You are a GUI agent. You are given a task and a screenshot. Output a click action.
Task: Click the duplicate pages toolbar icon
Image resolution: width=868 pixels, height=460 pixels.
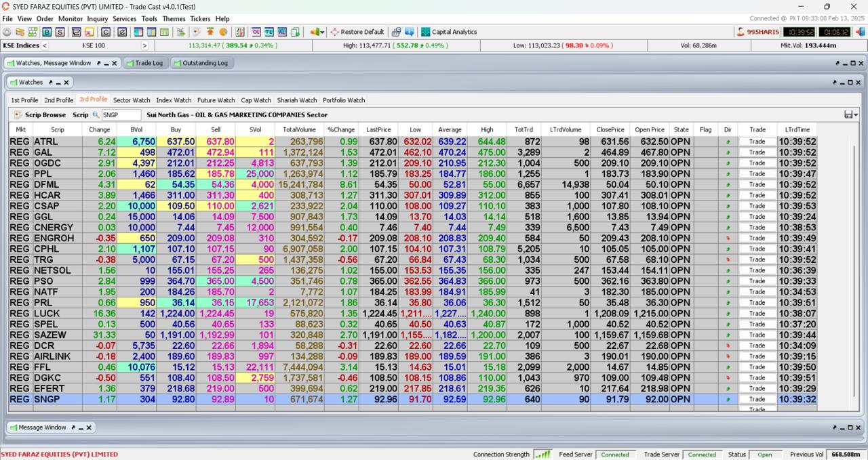point(295,32)
